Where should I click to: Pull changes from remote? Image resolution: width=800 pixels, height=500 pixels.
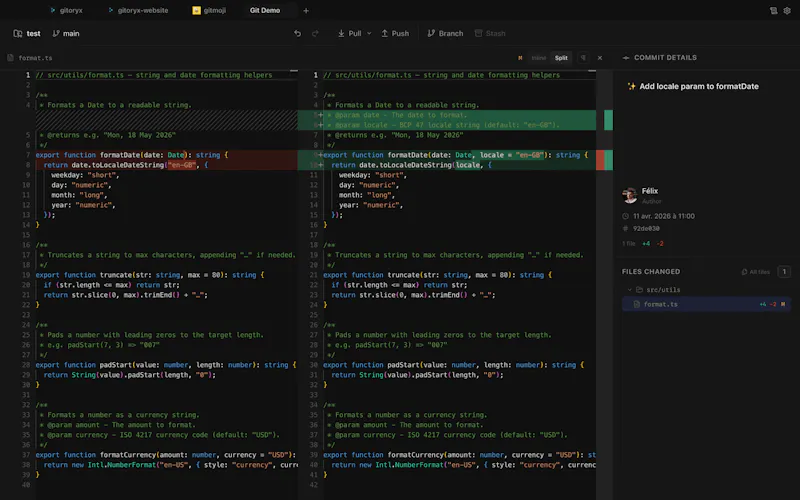coord(349,34)
